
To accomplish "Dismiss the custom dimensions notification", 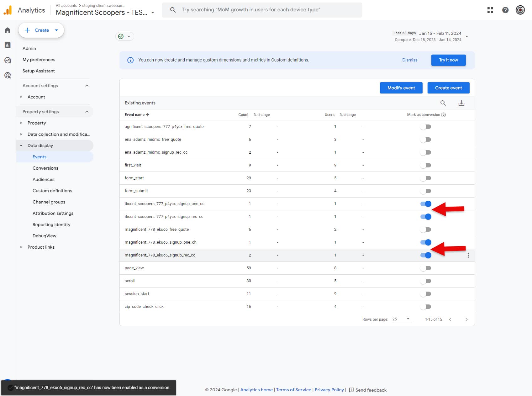I will point(410,60).
